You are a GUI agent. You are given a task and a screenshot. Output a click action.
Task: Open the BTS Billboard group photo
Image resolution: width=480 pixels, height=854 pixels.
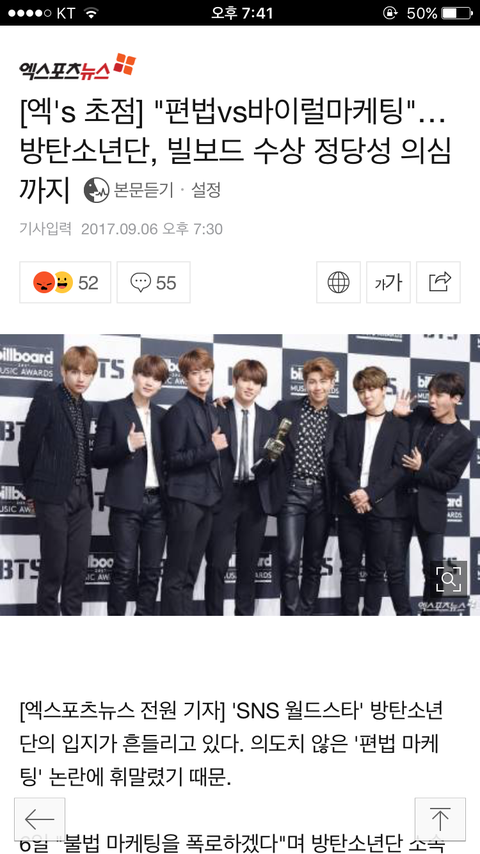point(240,475)
